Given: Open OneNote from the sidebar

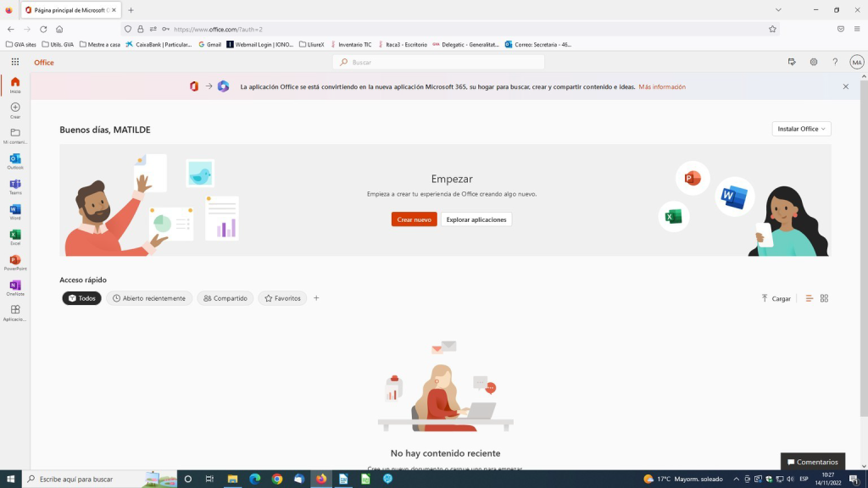Looking at the screenshot, I should pyautogui.click(x=15, y=287).
